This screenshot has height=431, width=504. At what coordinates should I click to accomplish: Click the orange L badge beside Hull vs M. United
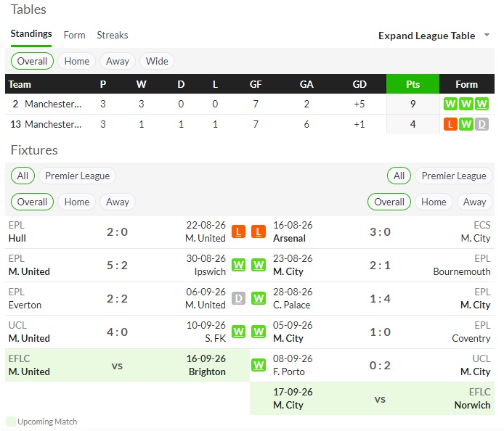pyautogui.click(x=238, y=231)
